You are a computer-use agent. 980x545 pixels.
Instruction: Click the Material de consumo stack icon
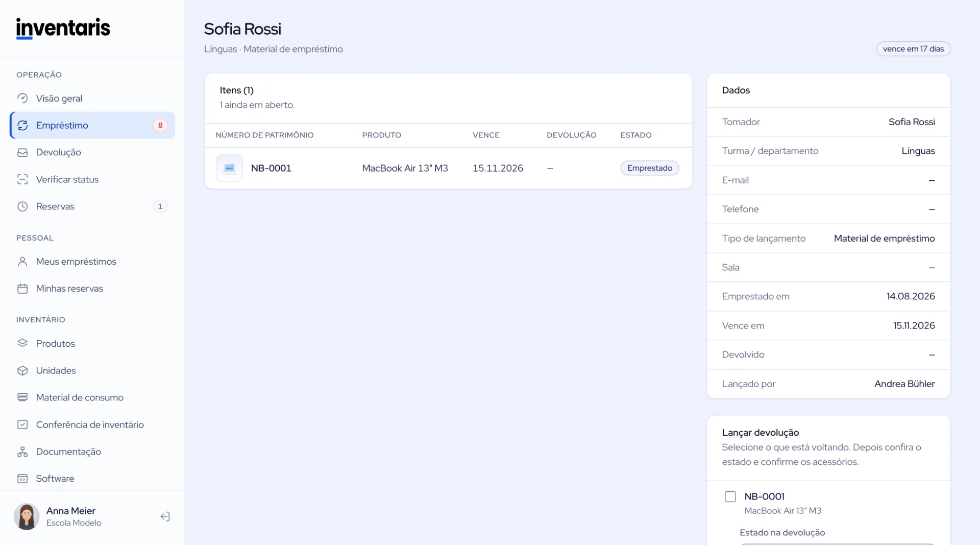coord(22,397)
